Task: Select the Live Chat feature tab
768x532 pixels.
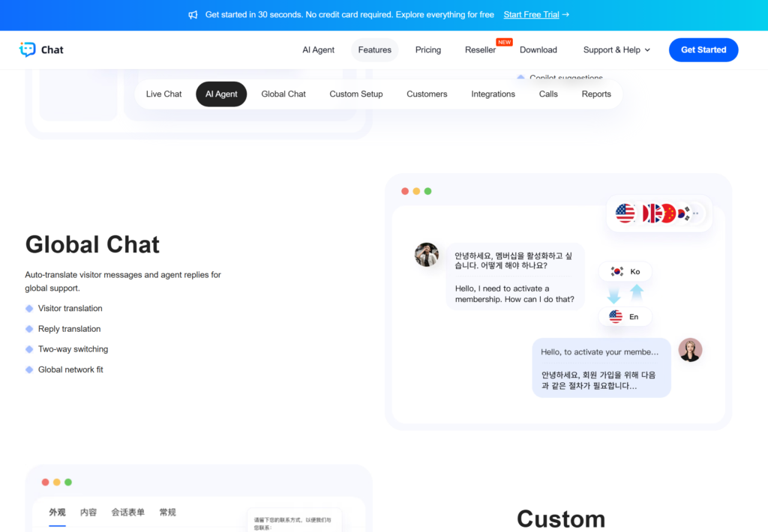Action: tap(163, 94)
